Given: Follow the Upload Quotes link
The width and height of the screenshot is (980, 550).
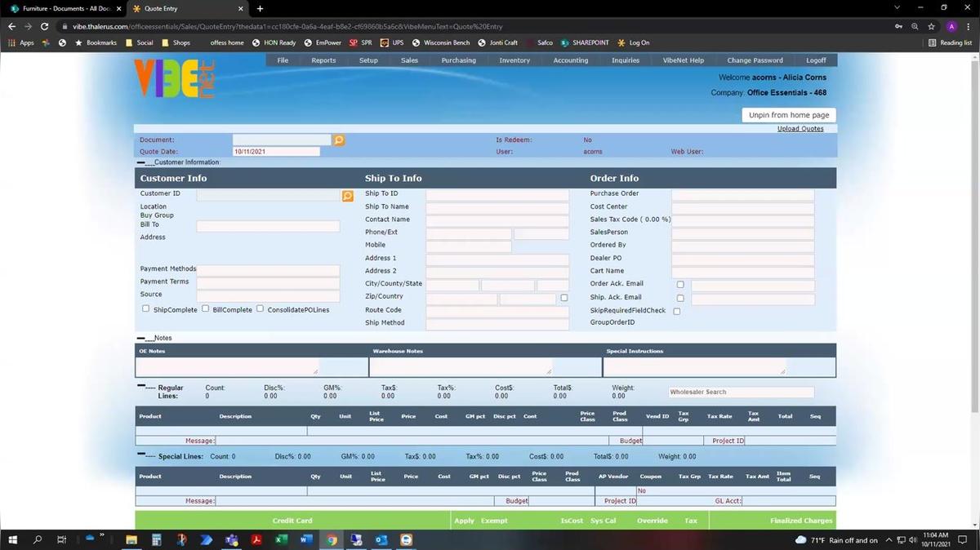Looking at the screenshot, I should pyautogui.click(x=800, y=129).
